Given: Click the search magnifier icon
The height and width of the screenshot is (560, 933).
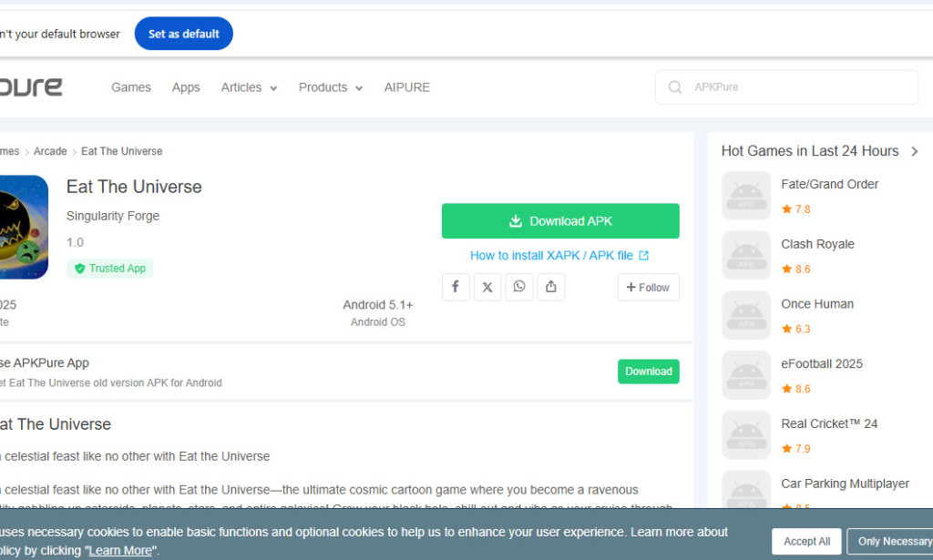Looking at the screenshot, I should pos(674,87).
